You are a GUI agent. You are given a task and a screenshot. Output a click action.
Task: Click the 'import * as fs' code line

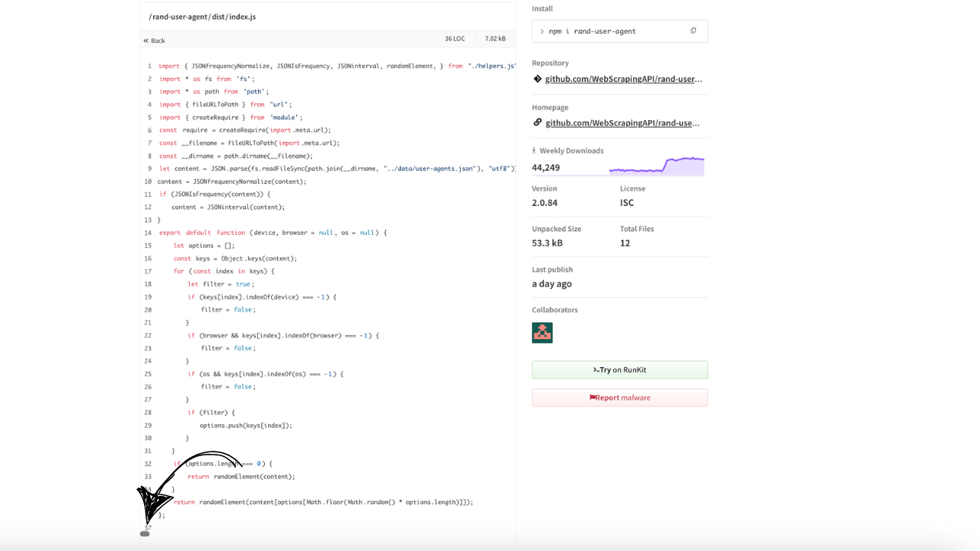pos(207,79)
